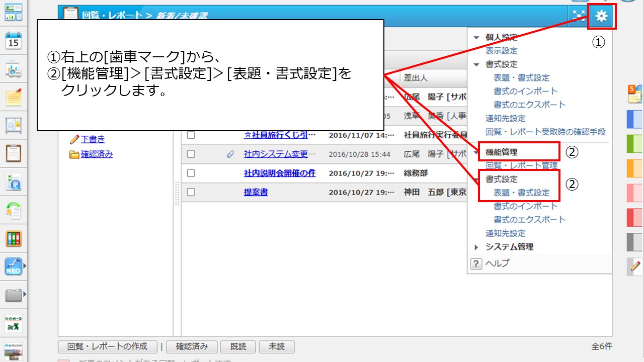
Task: Open the checklist with magnifier Q icon
Action: (14, 182)
